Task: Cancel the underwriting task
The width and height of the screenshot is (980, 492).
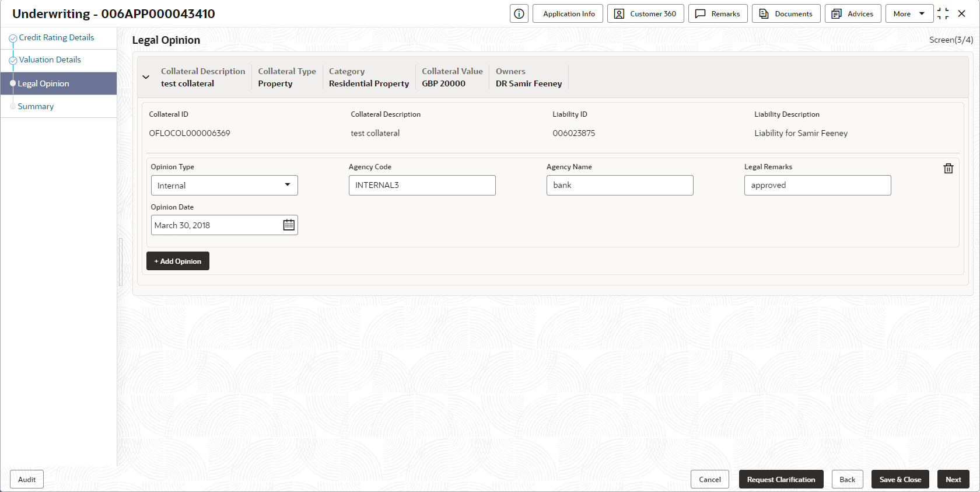Action: (x=710, y=480)
